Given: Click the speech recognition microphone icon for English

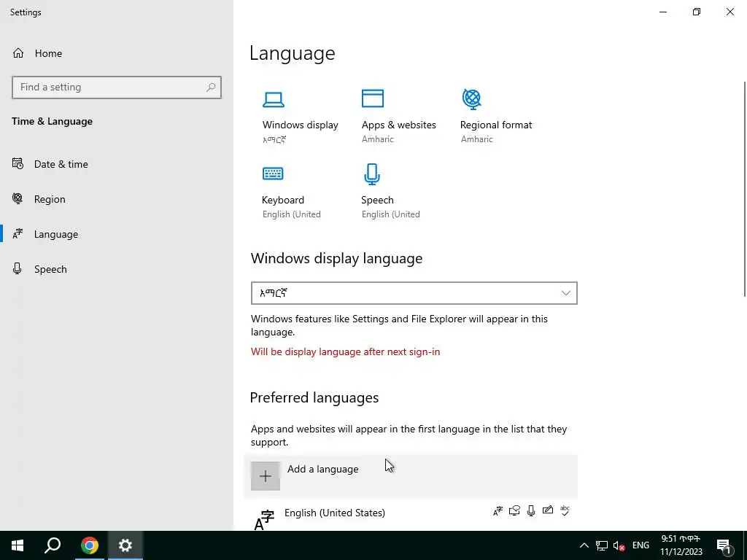Looking at the screenshot, I should 531,511.
